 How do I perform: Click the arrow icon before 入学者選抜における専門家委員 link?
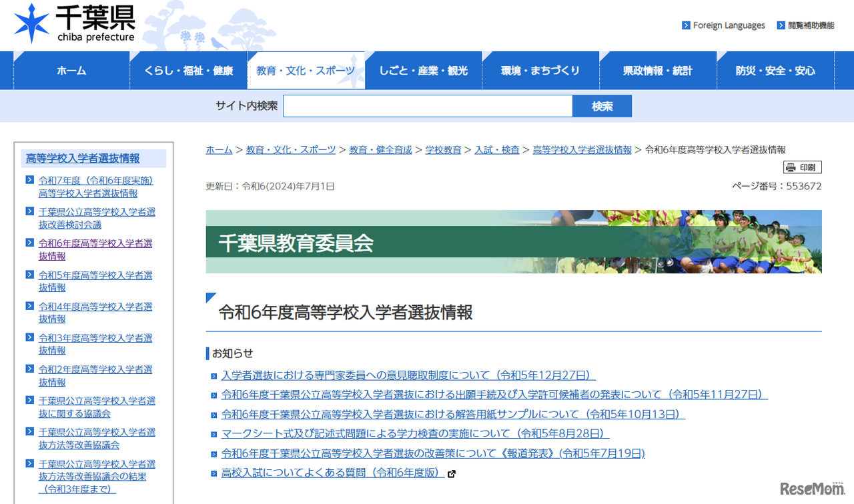215,375
